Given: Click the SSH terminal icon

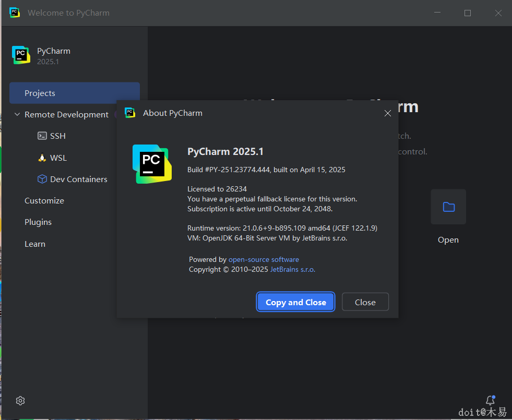Looking at the screenshot, I should pos(42,136).
